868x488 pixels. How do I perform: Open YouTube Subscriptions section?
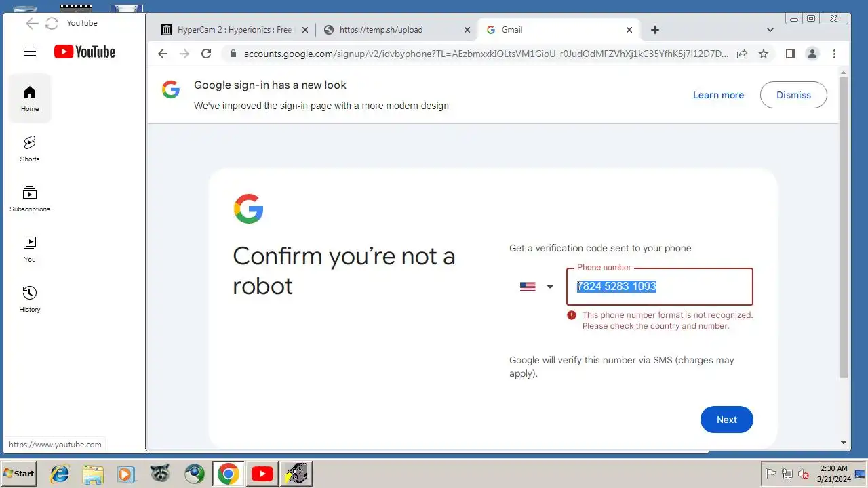tap(30, 199)
